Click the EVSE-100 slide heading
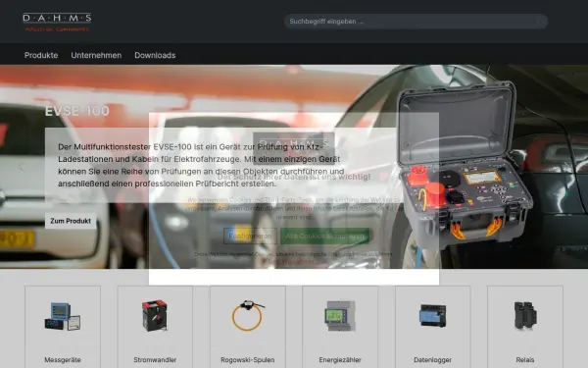Image resolution: width=588 pixels, height=368 pixels. [77, 111]
